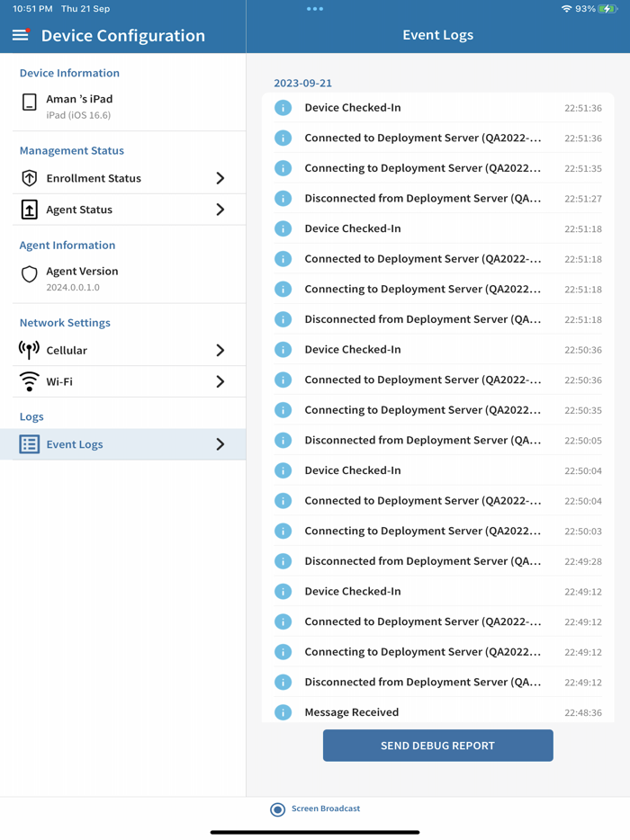Viewport: 630px width, 840px height.
Task: Open Wi-Fi network settings
Action: click(123, 381)
